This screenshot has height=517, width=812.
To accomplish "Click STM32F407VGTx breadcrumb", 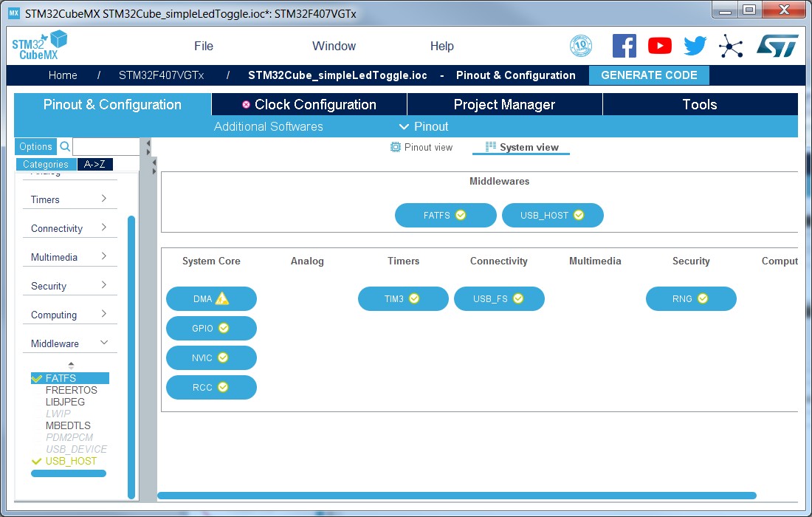I will pyautogui.click(x=162, y=75).
